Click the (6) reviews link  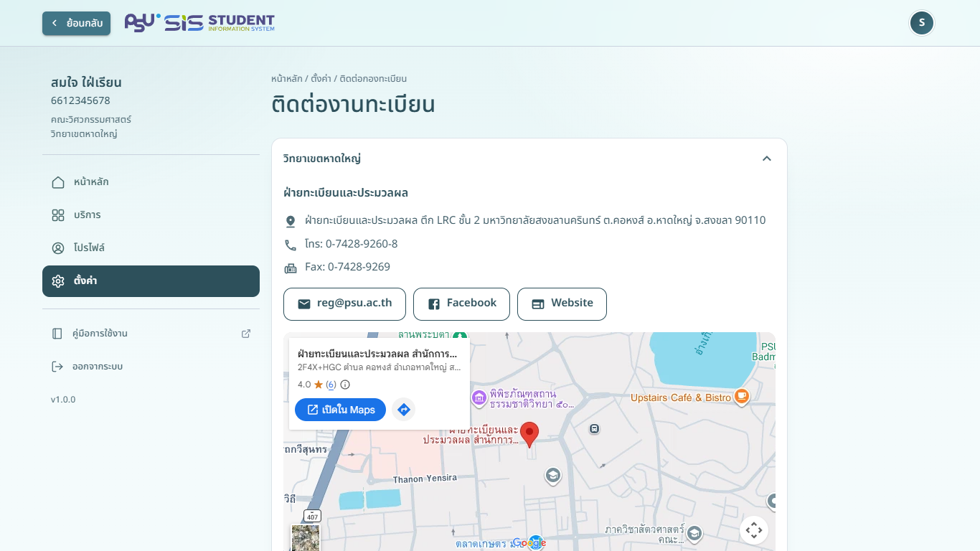[331, 385]
